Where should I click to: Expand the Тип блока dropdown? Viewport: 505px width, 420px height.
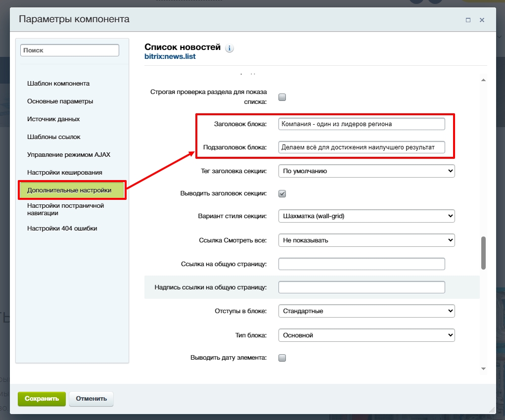(x=366, y=335)
